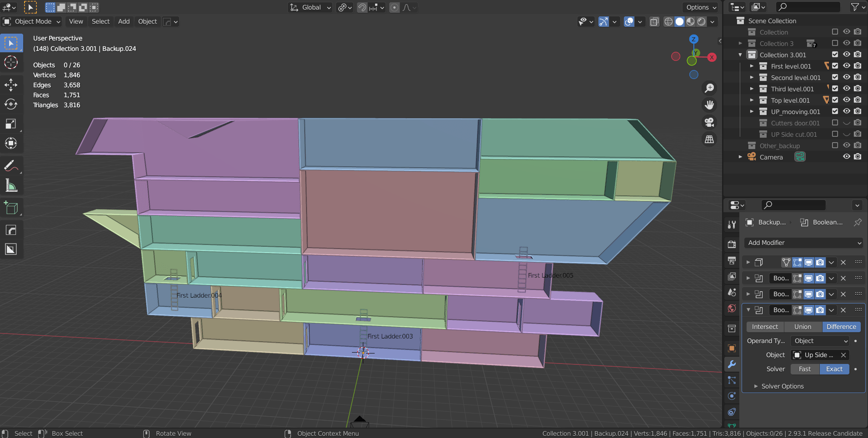
Task: Open the Select menu
Action: 100,21
